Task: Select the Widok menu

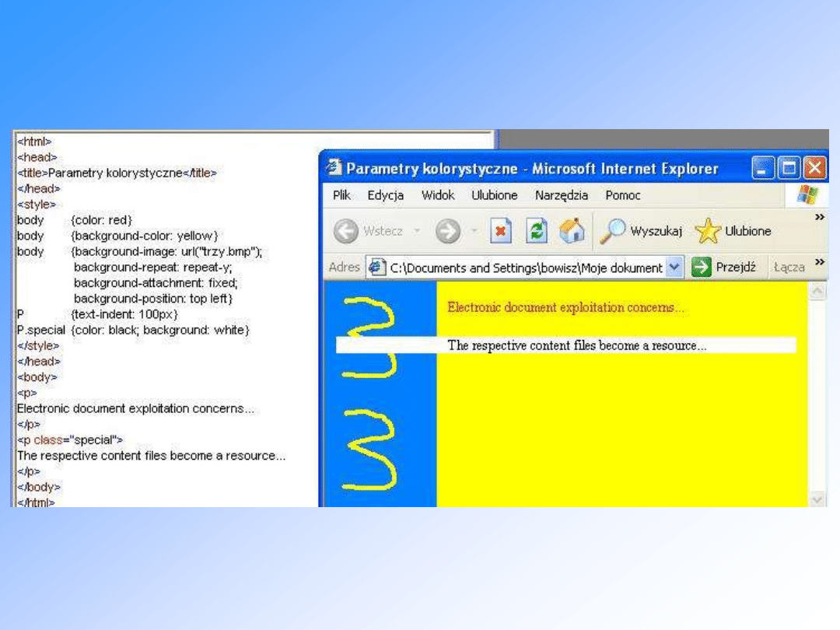Action: (x=438, y=195)
